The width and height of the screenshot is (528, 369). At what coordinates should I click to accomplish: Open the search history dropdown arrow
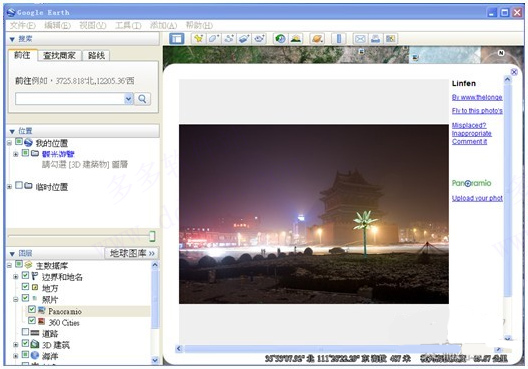[x=128, y=99]
